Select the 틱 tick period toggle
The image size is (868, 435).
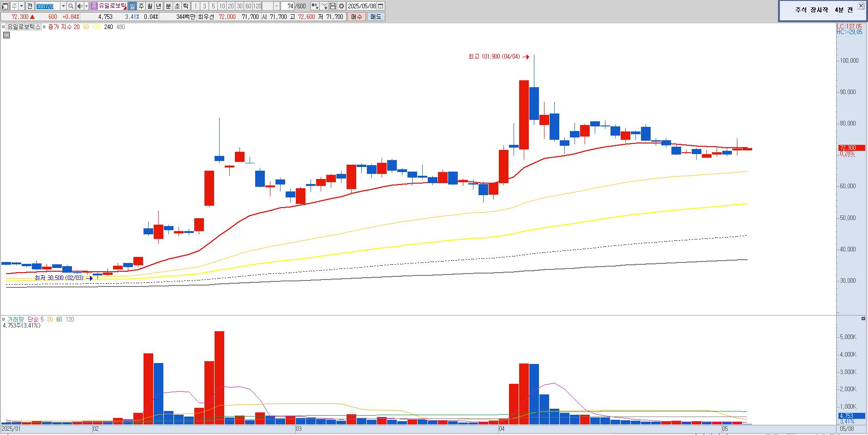click(186, 6)
